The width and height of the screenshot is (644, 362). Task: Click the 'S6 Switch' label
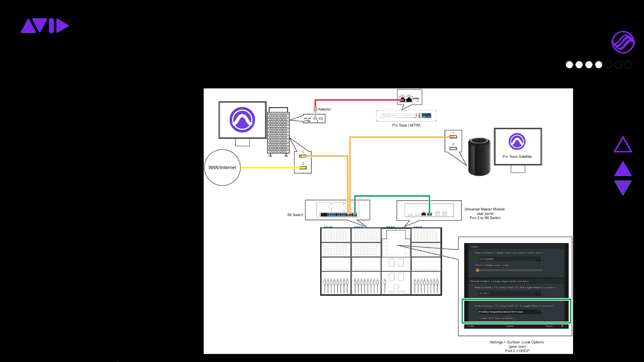295,215
